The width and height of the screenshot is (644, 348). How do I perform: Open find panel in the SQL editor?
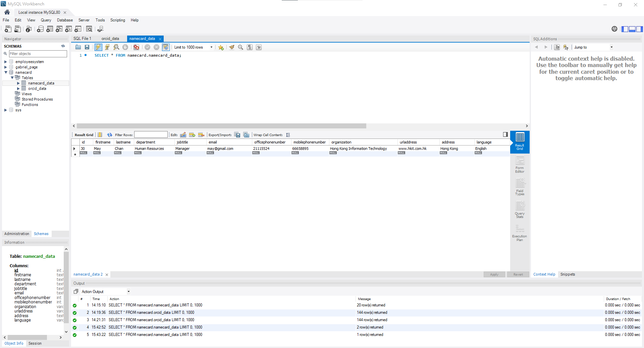point(240,47)
